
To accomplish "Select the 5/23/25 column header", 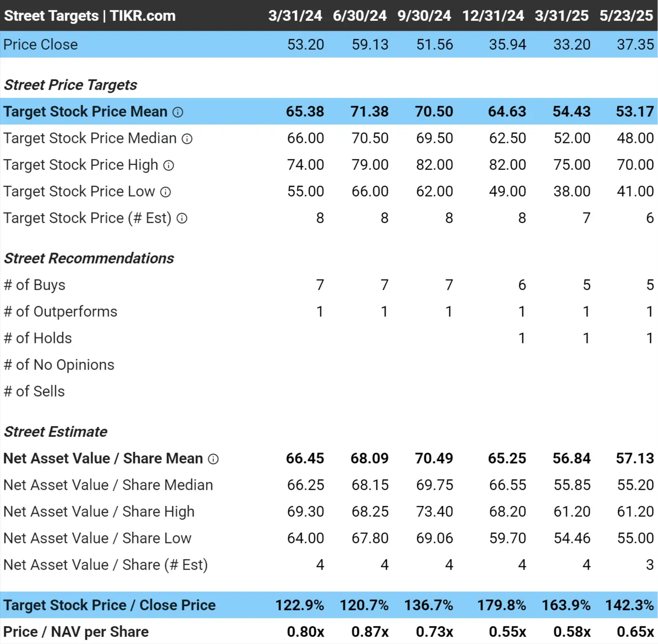I will pyautogui.click(x=626, y=16).
